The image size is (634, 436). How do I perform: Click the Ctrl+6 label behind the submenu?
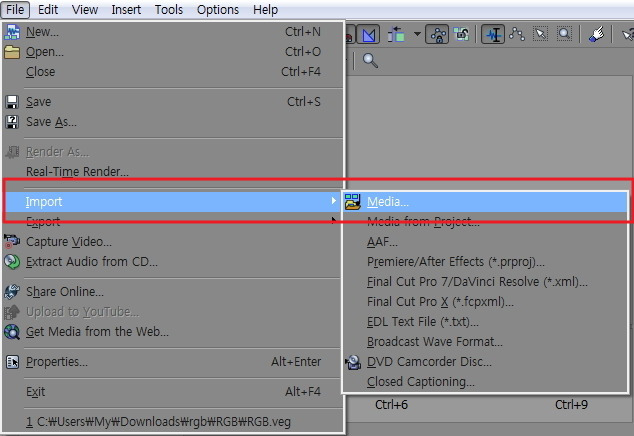click(391, 404)
